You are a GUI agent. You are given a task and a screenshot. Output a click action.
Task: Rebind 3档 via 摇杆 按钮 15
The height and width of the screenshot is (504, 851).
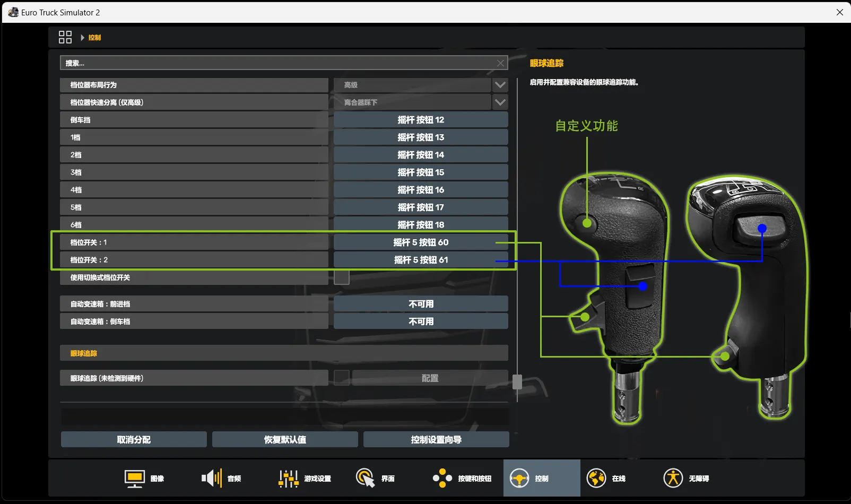coord(421,172)
